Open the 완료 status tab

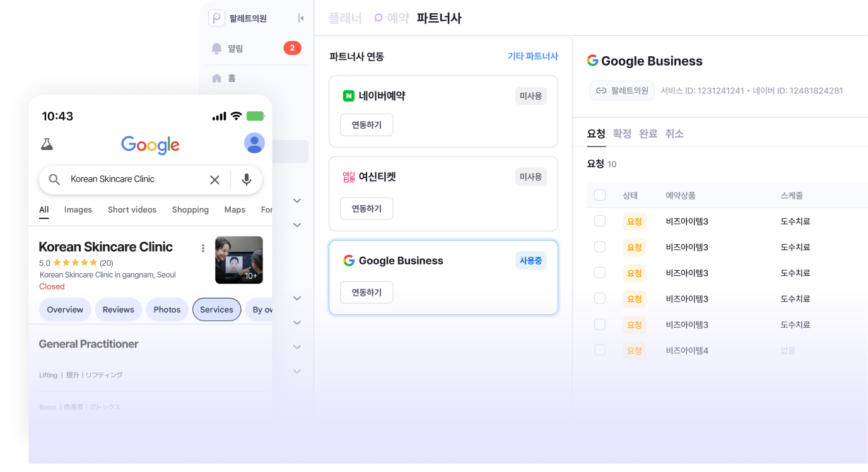click(648, 134)
